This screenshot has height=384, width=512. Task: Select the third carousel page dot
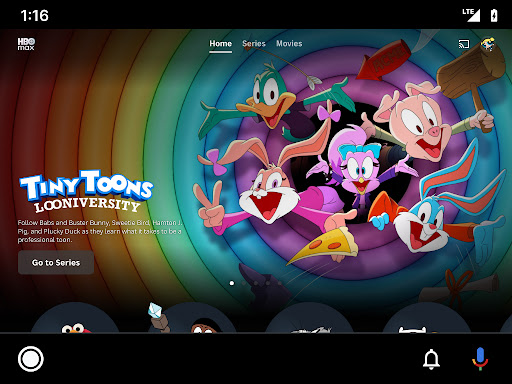coord(256,283)
